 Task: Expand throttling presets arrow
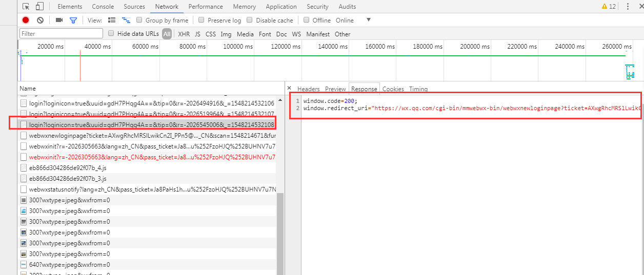tap(368, 20)
